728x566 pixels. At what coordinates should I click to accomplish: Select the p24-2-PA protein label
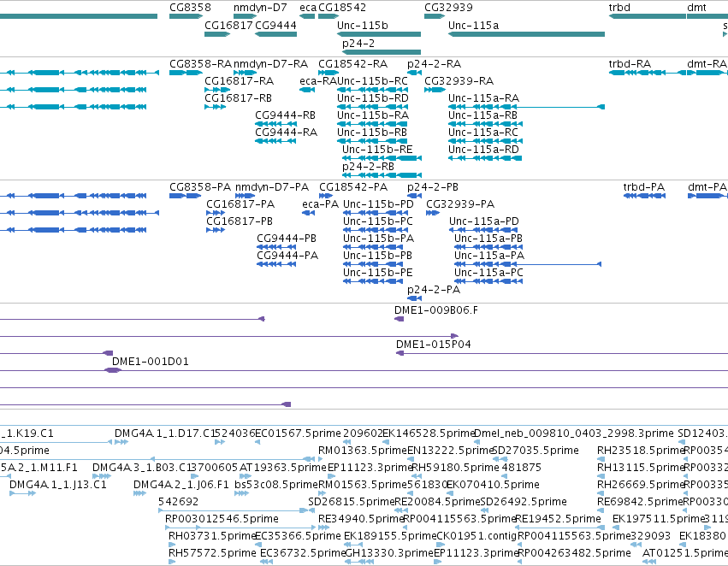[x=434, y=290]
